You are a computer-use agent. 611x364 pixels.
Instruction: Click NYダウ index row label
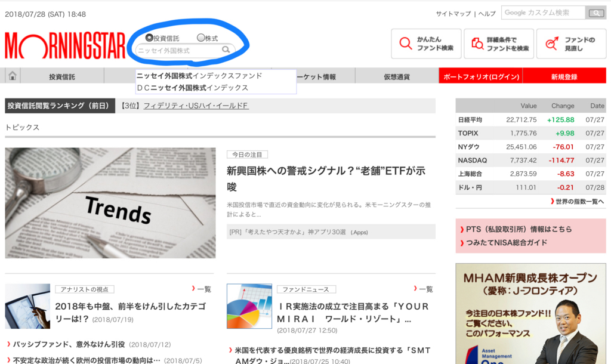[468, 147]
